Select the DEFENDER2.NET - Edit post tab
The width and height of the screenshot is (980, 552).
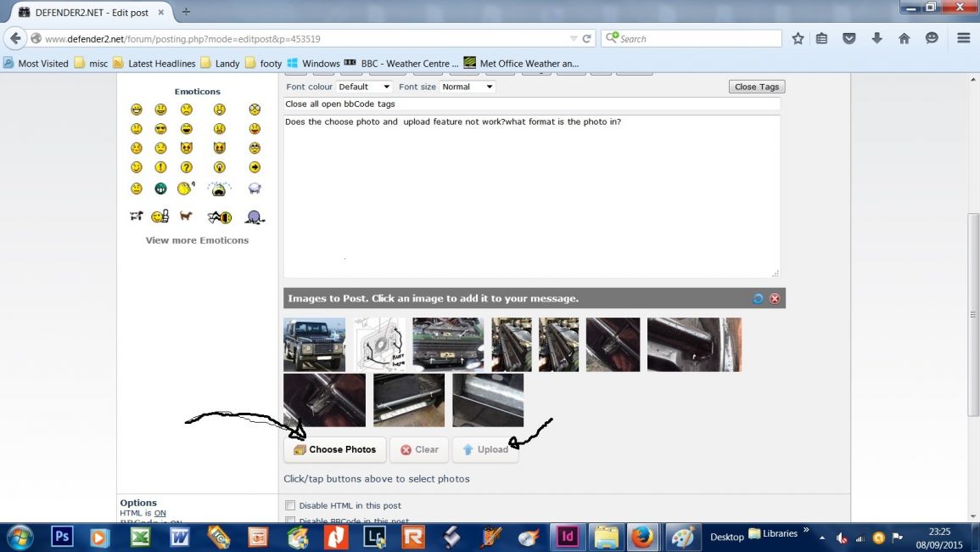[92, 12]
